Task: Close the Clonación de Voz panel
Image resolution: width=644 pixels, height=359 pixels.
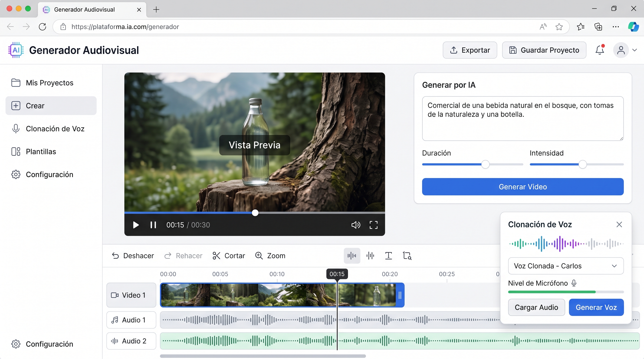Action: (619, 224)
